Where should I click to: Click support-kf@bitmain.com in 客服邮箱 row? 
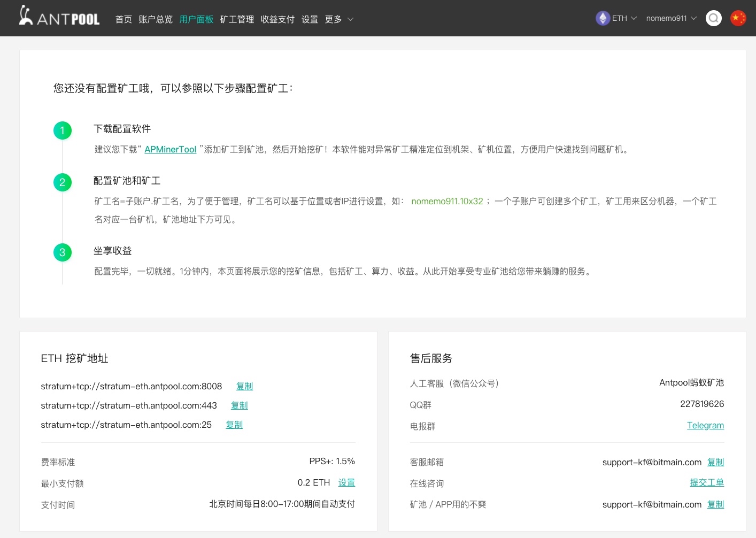point(652,462)
